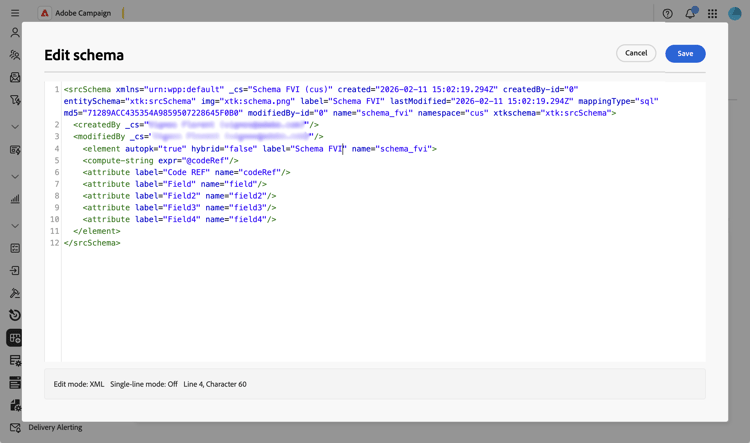Open the help question mark icon
Screen dimensions: 750x443
[667, 14]
